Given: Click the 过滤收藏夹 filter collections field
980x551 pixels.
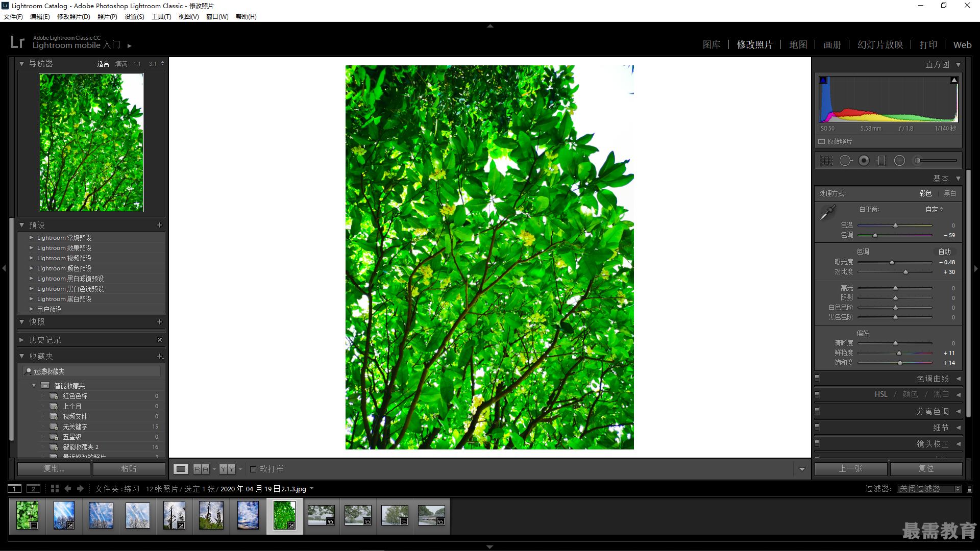Looking at the screenshot, I should [x=92, y=371].
